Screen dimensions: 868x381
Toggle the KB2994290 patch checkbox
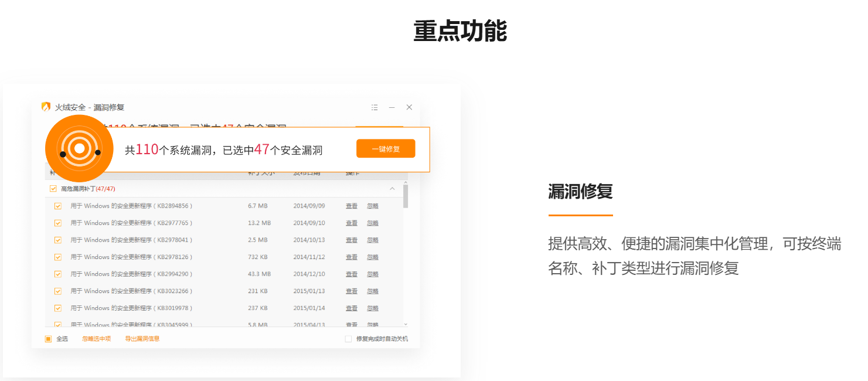58,274
